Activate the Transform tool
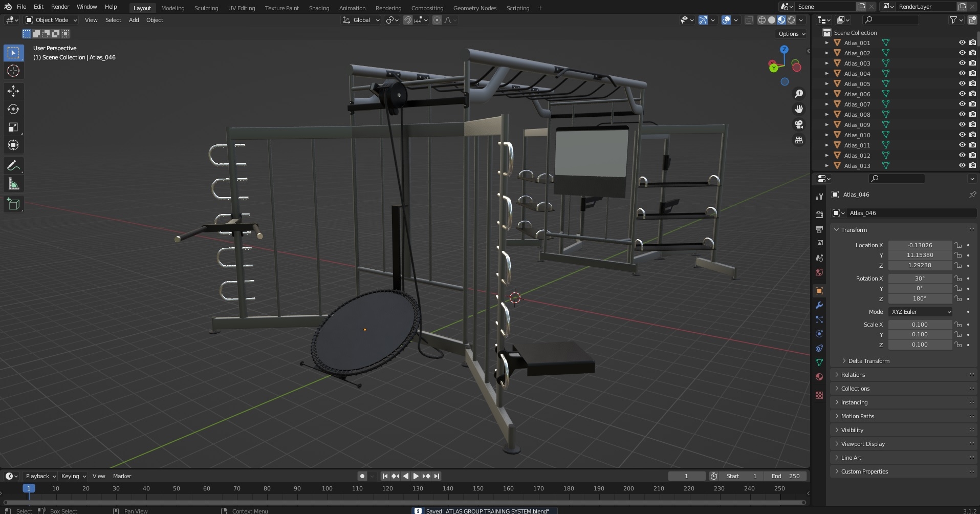This screenshot has width=980, height=514. 13,145
